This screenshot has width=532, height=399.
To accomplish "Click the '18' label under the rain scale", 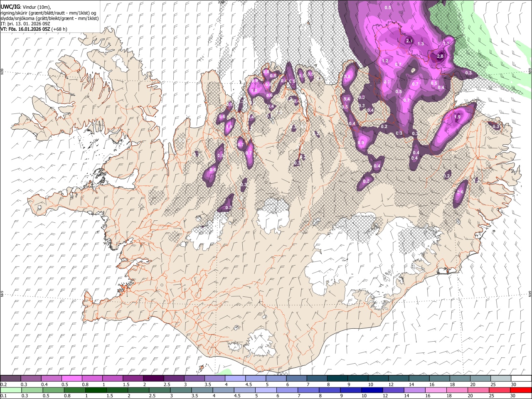I will coord(450,396).
